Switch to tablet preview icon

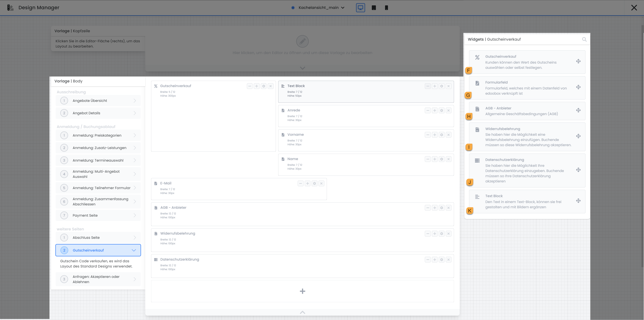click(x=374, y=8)
